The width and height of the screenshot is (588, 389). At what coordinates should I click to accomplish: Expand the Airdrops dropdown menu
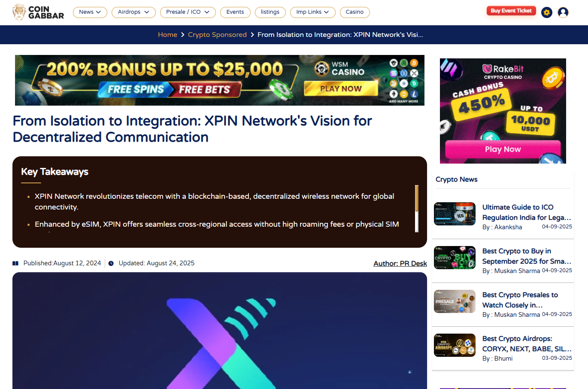[x=133, y=12]
